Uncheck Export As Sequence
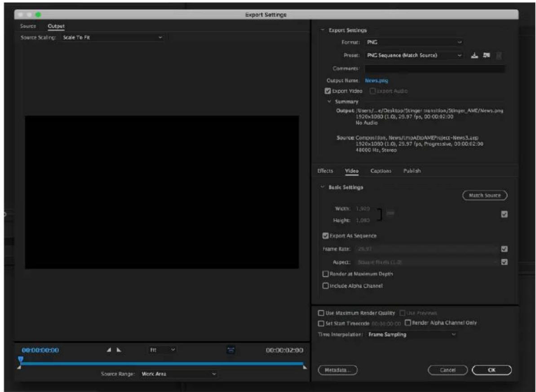 point(325,236)
